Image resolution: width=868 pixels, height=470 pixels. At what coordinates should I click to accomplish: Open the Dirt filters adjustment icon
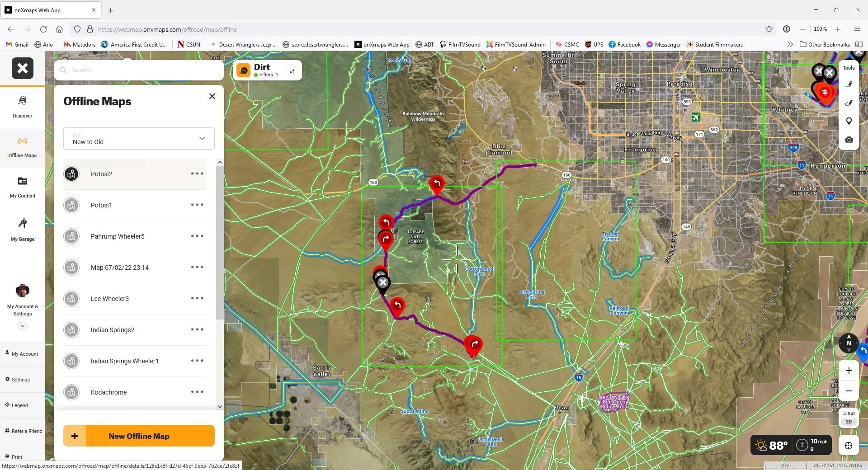[x=292, y=71]
